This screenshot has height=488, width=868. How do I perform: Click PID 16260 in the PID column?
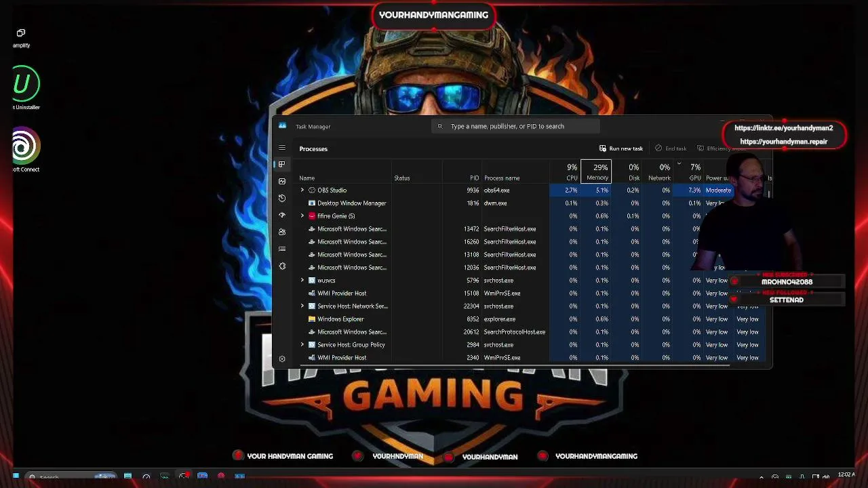pos(471,241)
